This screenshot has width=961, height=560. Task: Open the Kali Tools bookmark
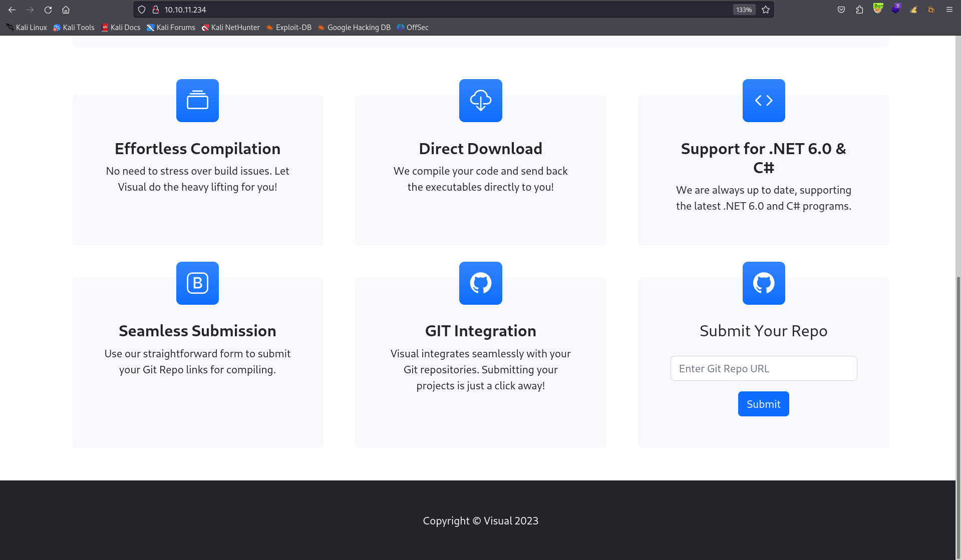(74, 28)
